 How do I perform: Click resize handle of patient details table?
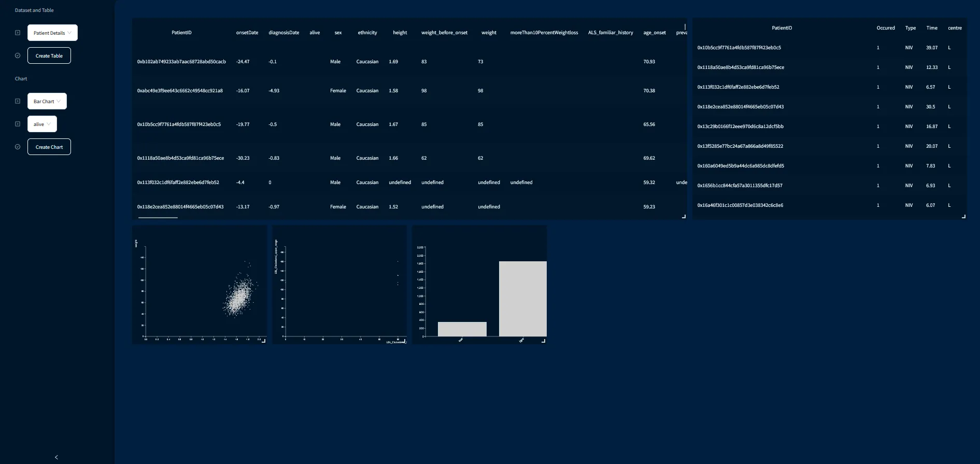pos(684,216)
